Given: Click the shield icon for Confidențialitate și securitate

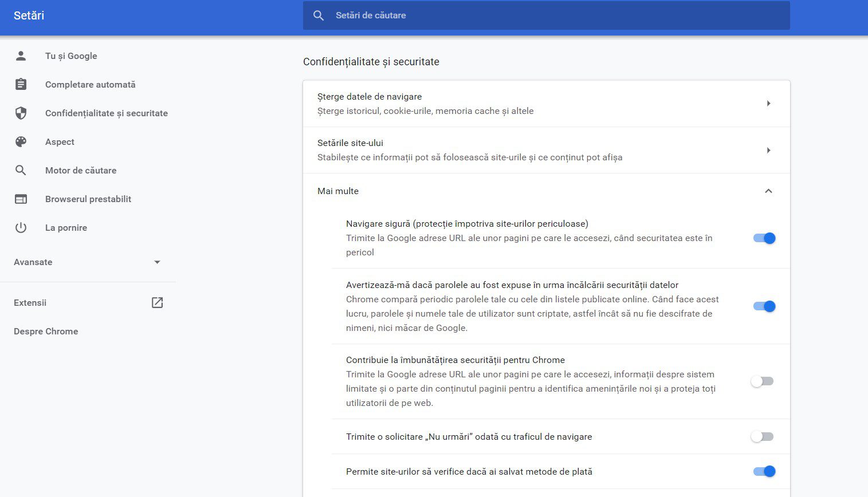Looking at the screenshot, I should (21, 113).
